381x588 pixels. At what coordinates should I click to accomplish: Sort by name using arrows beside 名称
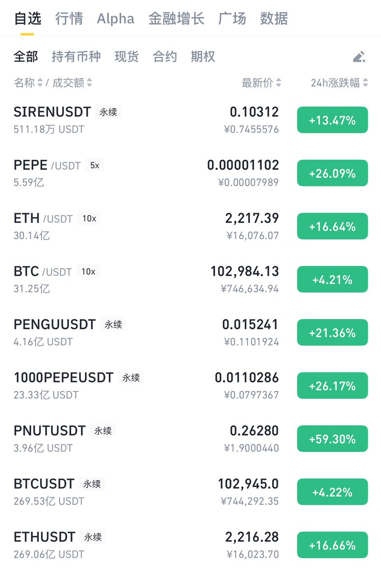(40, 83)
